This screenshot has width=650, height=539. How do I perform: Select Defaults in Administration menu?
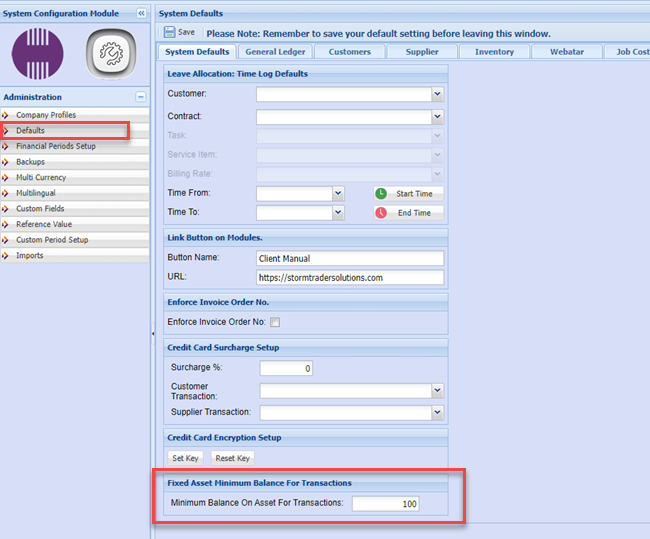[30, 130]
